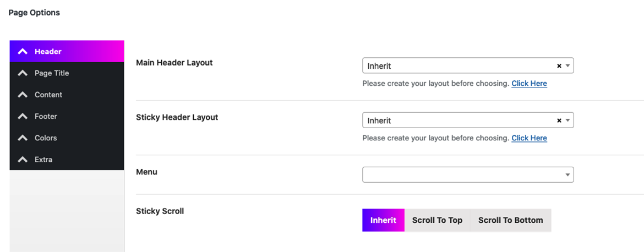Click the chevron icon beside Extra

[x=23, y=160]
